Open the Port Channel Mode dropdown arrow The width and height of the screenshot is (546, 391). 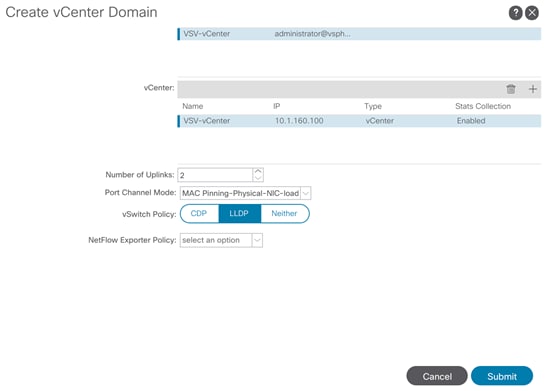coord(305,193)
